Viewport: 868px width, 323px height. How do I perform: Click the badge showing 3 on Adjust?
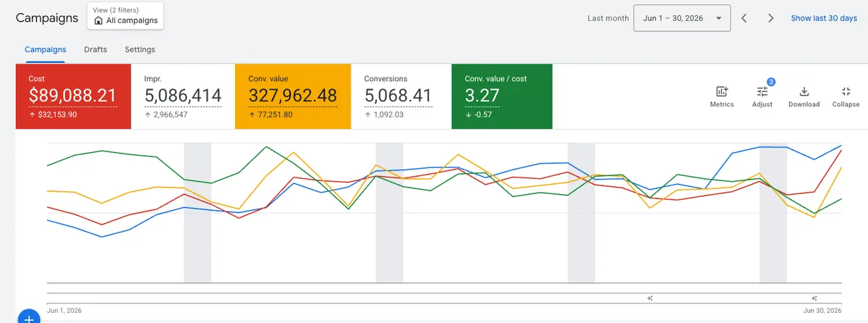coord(771,82)
